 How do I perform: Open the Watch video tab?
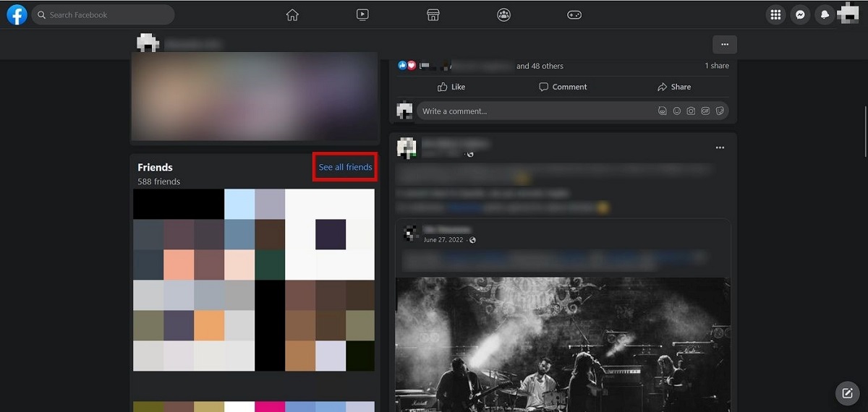click(363, 14)
